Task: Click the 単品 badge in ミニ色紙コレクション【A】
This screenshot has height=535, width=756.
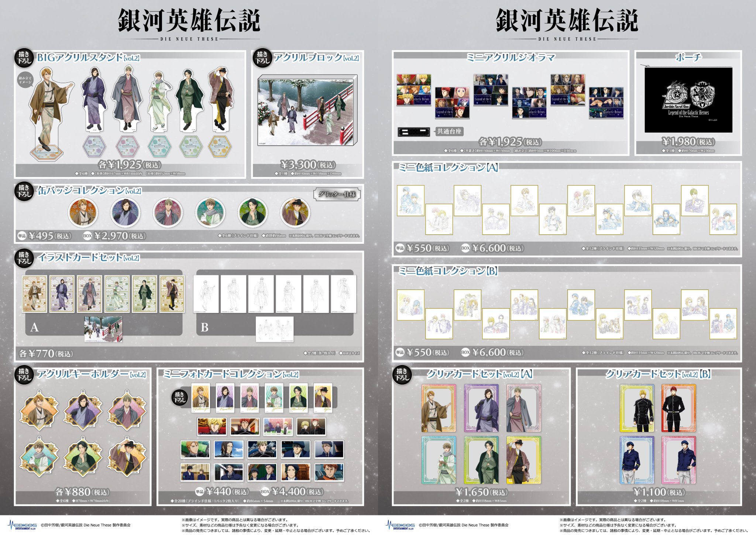Action: click(x=400, y=248)
